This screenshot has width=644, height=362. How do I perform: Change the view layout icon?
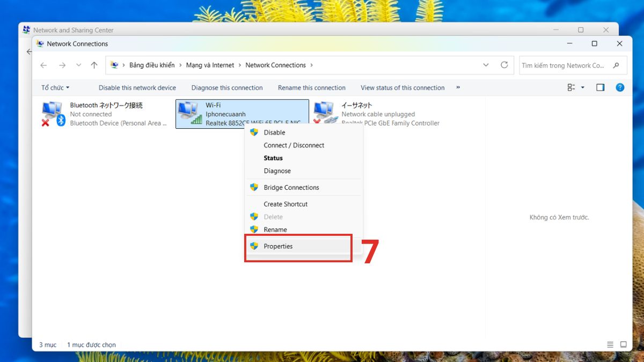click(x=571, y=87)
